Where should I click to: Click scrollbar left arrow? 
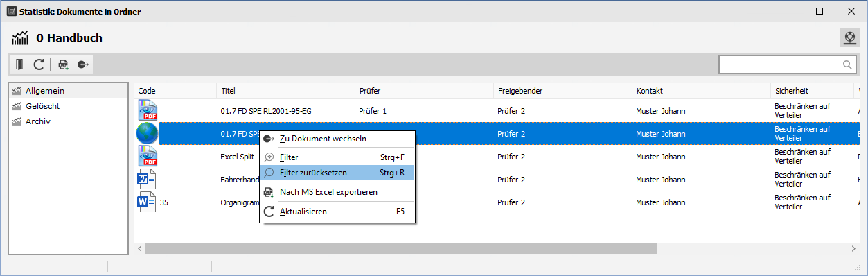pyautogui.click(x=139, y=248)
